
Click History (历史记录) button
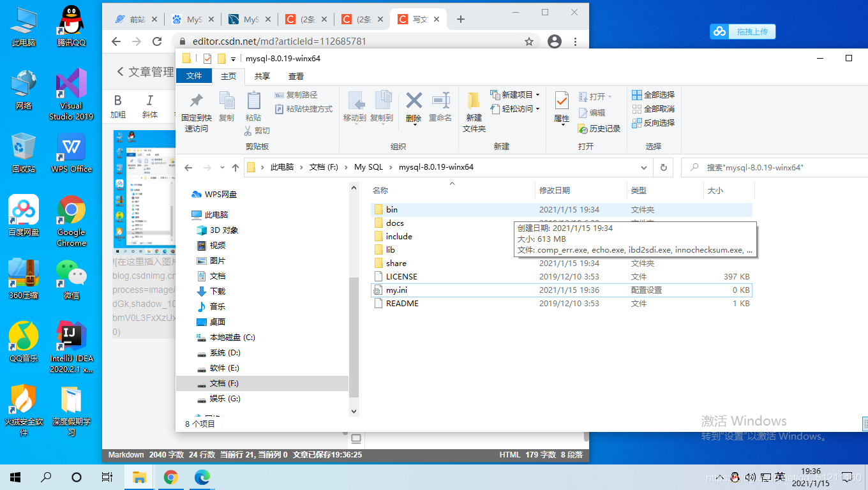tap(599, 128)
